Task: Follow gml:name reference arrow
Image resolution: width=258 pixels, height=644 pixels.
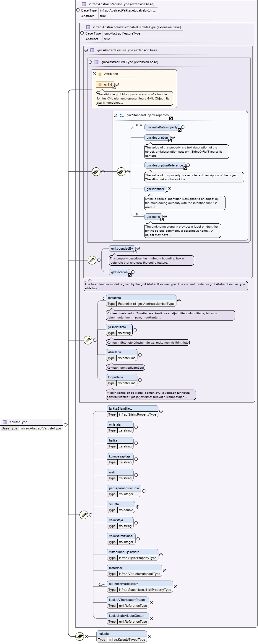Action: pos(162,219)
